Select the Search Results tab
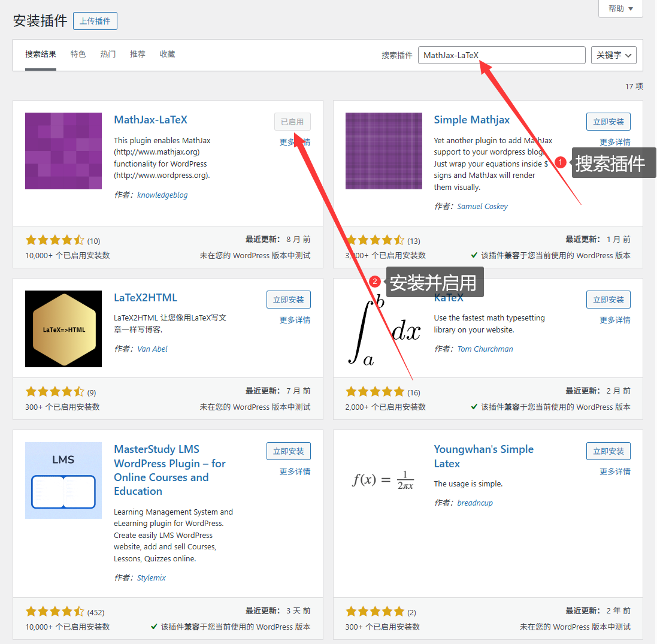This screenshot has width=657, height=644. [x=41, y=55]
